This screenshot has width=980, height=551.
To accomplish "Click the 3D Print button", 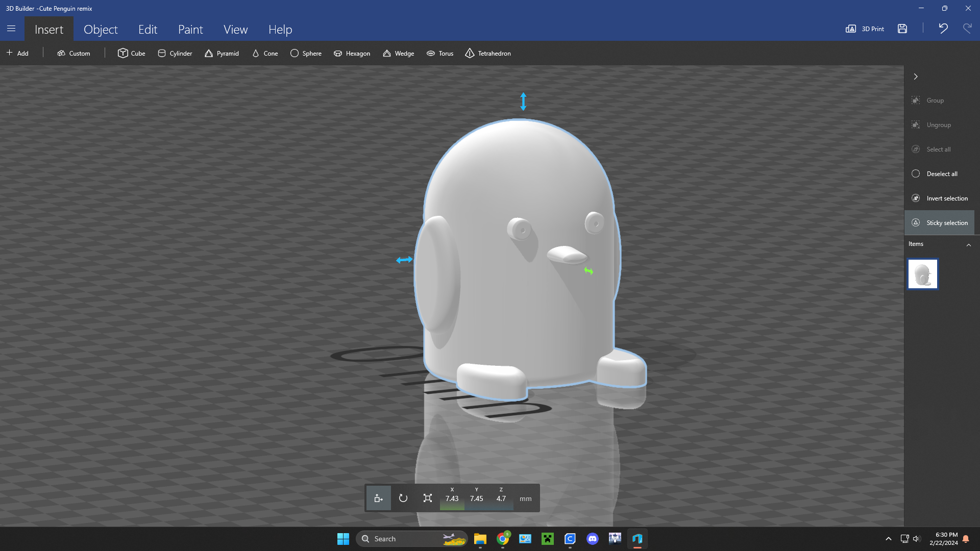I will 865,29.
